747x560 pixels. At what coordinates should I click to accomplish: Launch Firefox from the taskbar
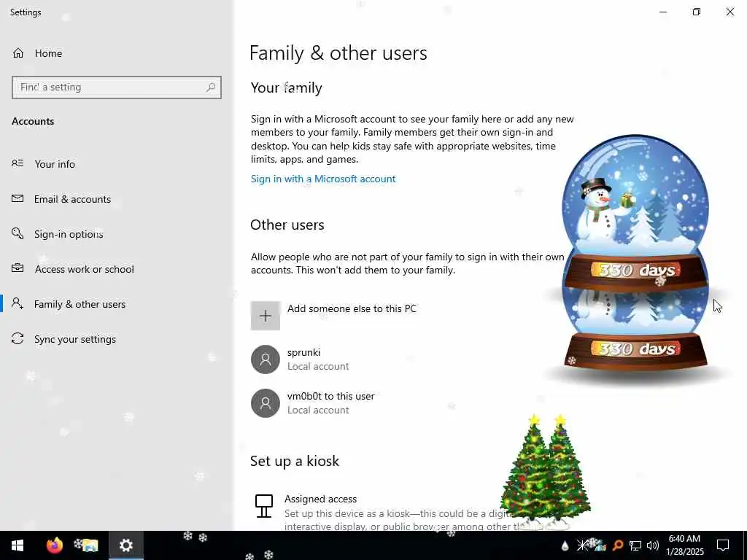(54, 545)
